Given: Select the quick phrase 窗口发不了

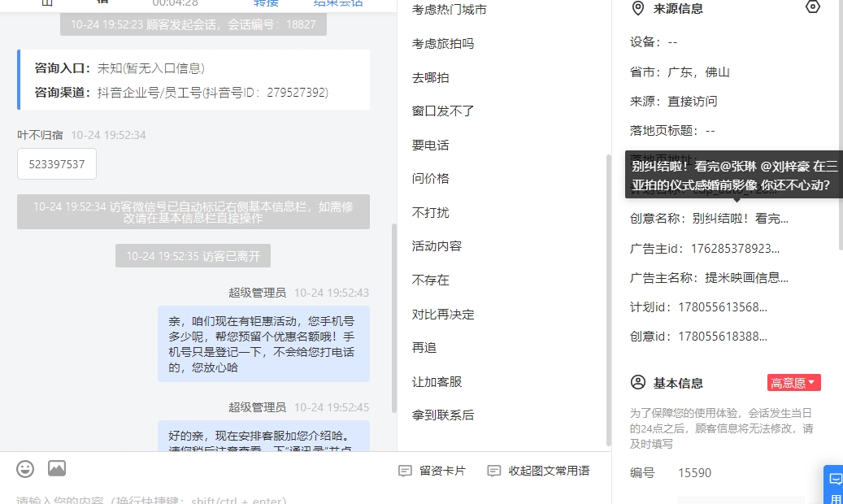Looking at the screenshot, I should pyautogui.click(x=443, y=111).
